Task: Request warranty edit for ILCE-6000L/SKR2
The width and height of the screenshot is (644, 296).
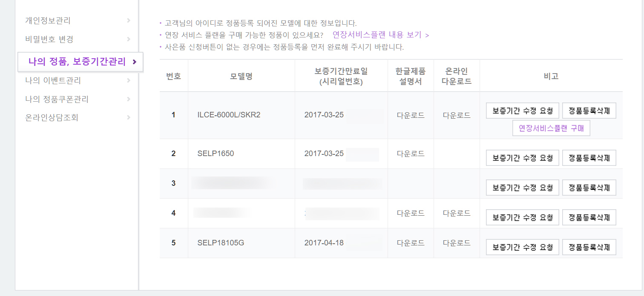Action: point(522,111)
